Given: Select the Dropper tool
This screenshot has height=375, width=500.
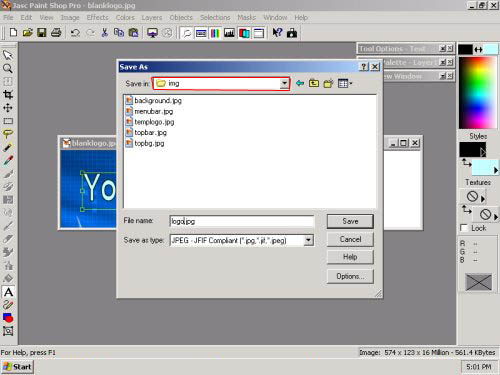Looking at the screenshot, I should (x=8, y=160).
